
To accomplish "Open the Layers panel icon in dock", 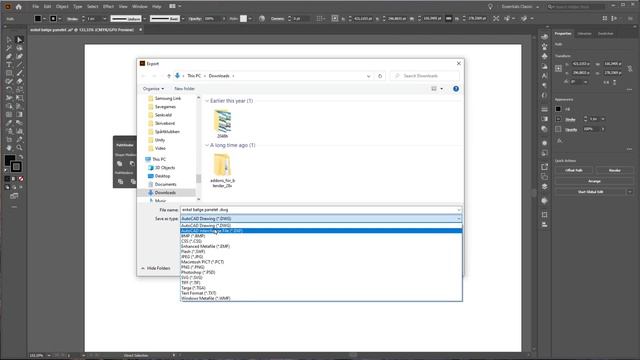I will tap(544, 187).
